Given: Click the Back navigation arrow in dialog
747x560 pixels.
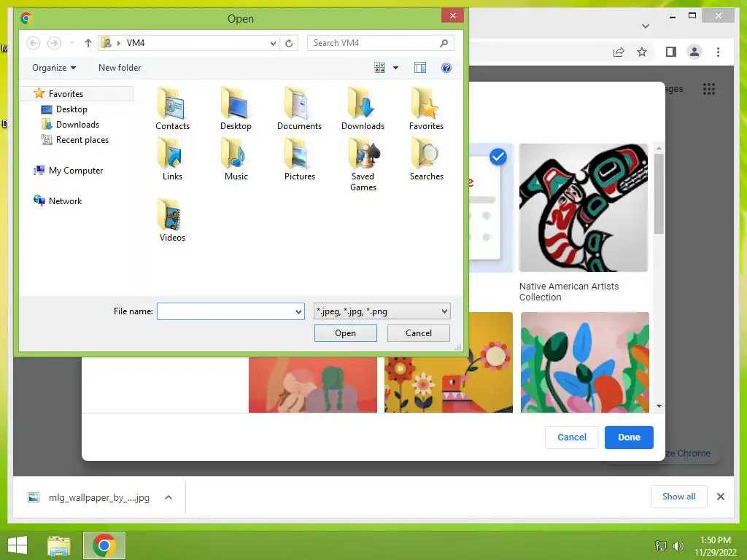Looking at the screenshot, I should [x=33, y=43].
